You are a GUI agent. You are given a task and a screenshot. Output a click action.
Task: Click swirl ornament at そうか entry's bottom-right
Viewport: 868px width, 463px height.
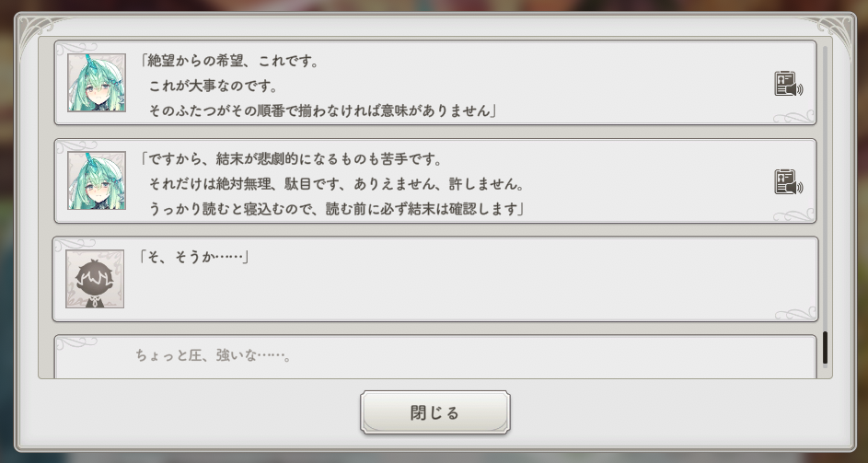(x=795, y=313)
